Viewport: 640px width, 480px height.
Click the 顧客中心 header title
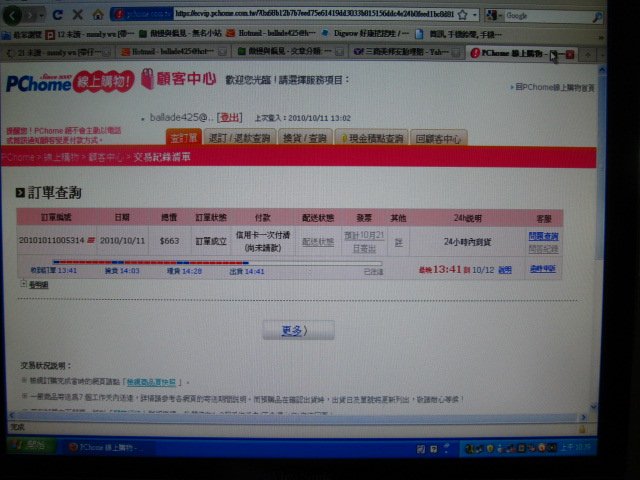pyautogui.click(x=186, y=79)
